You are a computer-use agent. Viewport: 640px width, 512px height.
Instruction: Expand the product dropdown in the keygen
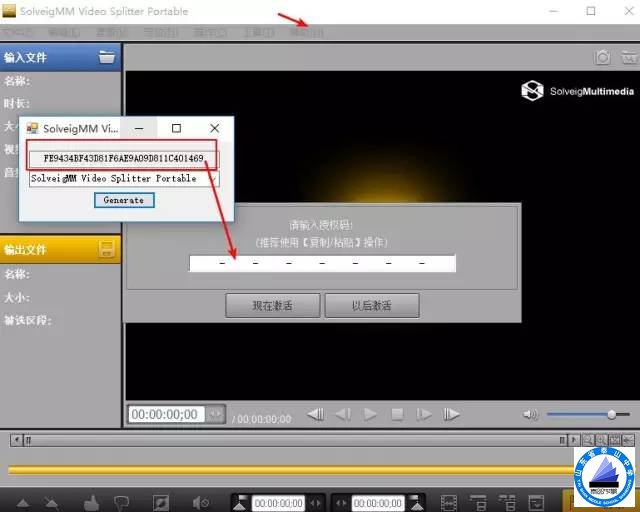click(x=212, y=179)
